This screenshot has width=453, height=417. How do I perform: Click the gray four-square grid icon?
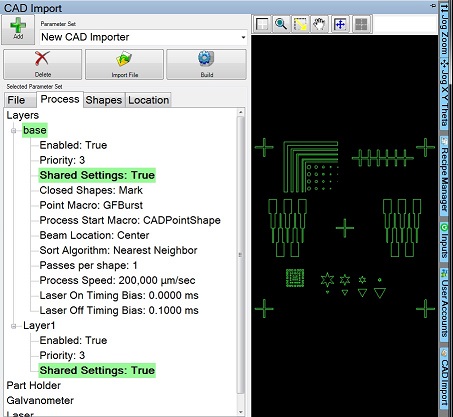(361, 24)
